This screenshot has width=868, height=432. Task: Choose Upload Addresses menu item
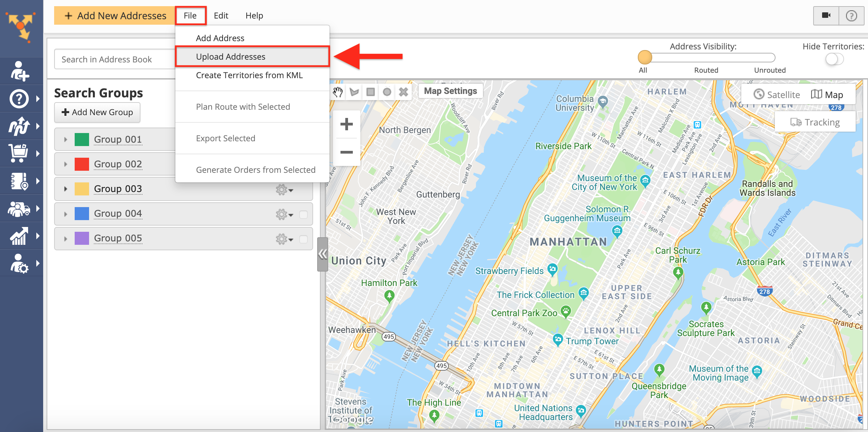click(x=252, y=57)
